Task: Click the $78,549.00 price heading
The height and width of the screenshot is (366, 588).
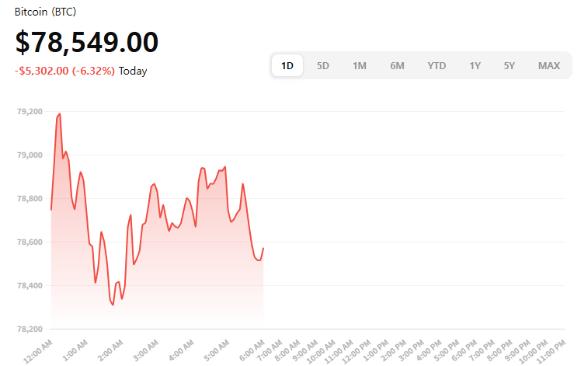Action: coord(87,43)
